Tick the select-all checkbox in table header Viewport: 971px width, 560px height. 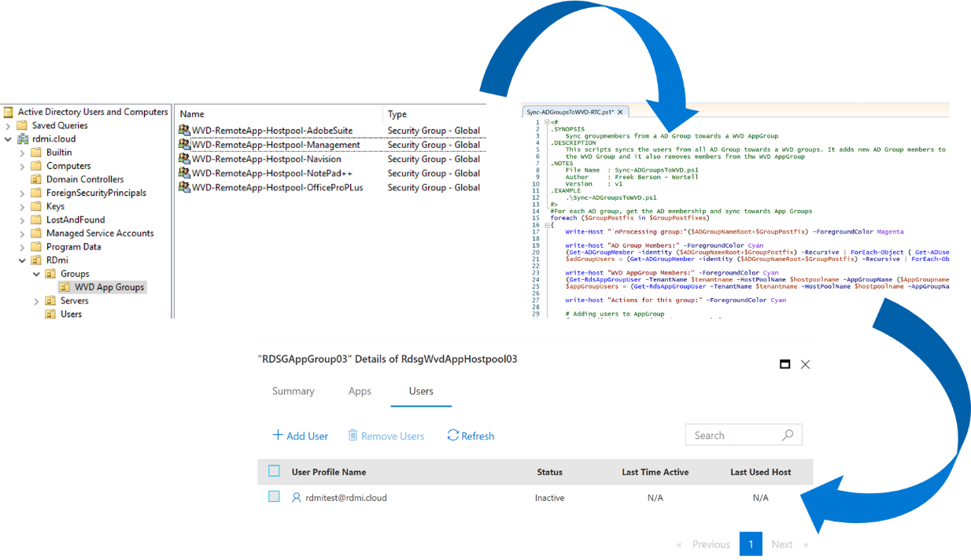point(274,471)
